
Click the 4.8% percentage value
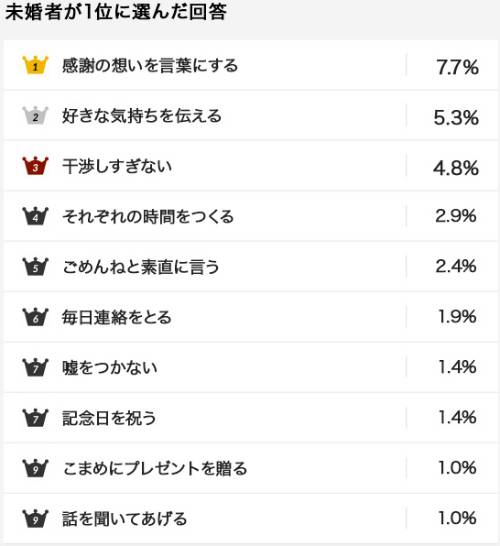point(456,168)
